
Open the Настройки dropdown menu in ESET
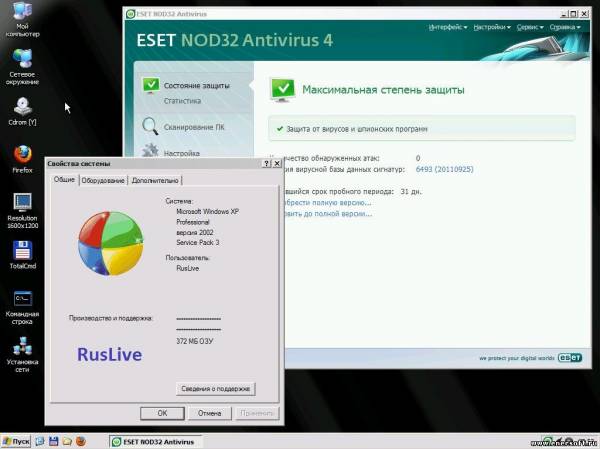(x=492, y=27)
